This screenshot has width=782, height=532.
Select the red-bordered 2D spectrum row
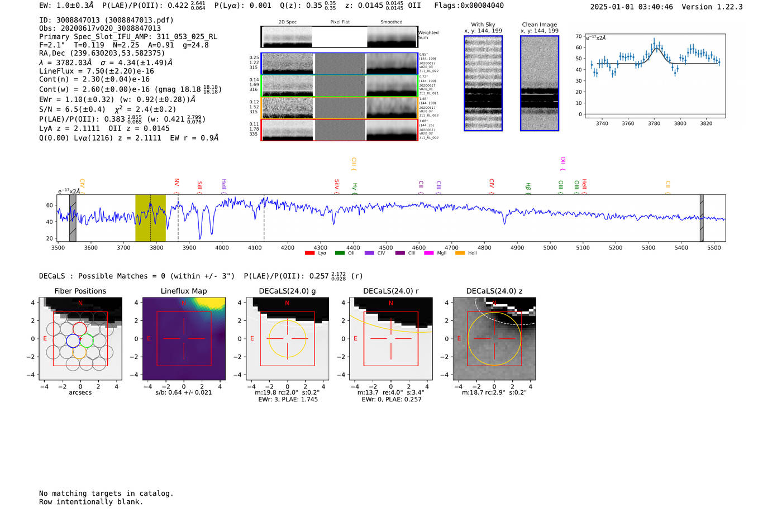pyautogui.click(x=339, y=130)
